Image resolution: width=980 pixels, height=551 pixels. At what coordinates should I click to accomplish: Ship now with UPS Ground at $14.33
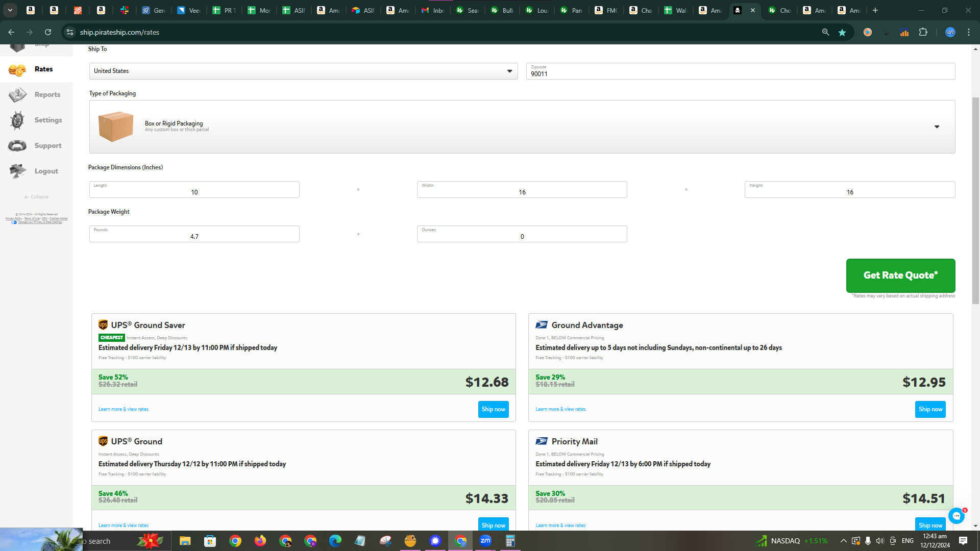coord(493,524)
